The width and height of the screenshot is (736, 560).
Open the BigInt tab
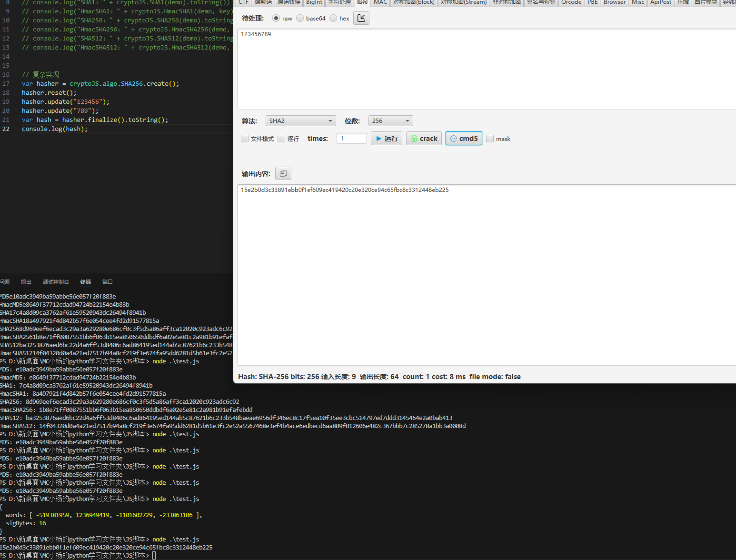pyautogui.click(x=314, y=2)
